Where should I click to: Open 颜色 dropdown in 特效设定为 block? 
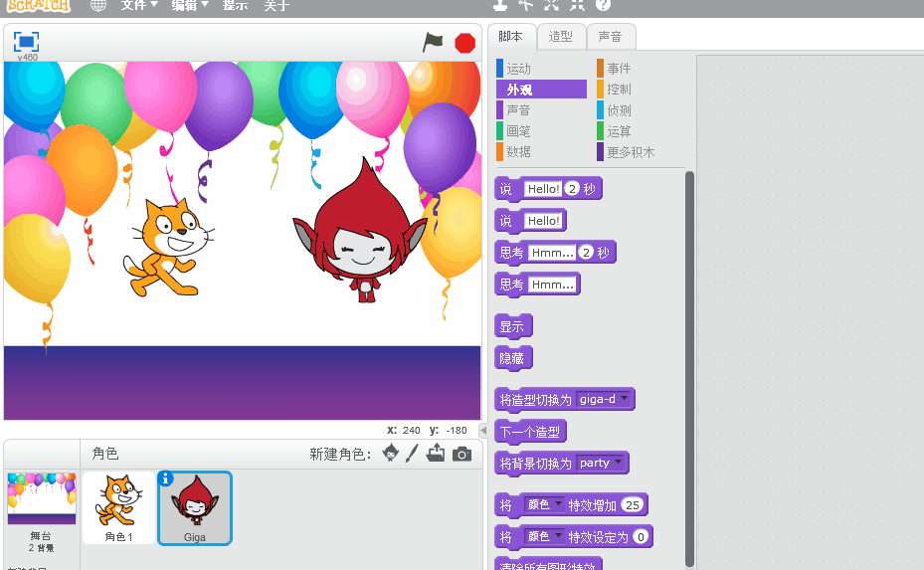click(x=544, y=536)
